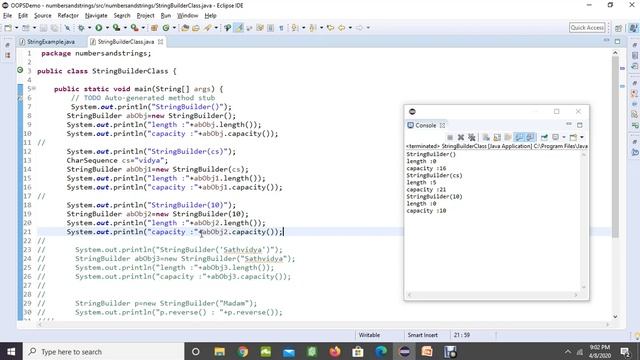
Task: Toggle Mark Occurrences highlighter icon
Action: (x=238, y=28)
